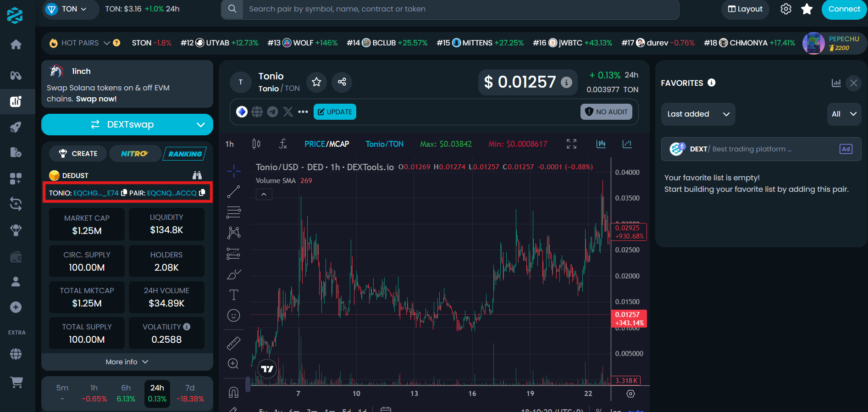Click the search pair input field
The height and width of the screenshot is (412, 868).
pyautogui.click(x=459, y=9)
